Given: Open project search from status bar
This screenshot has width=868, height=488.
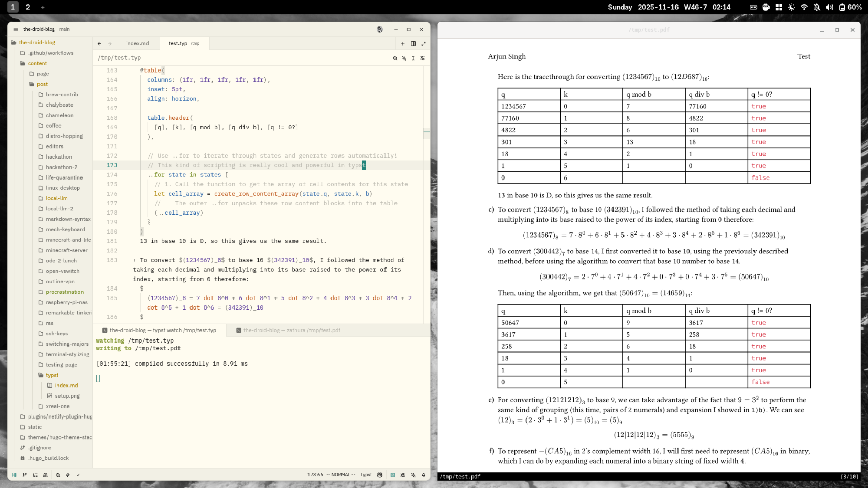Looking at the screenshot, I should pyautogui.click(x=58, y=475).
